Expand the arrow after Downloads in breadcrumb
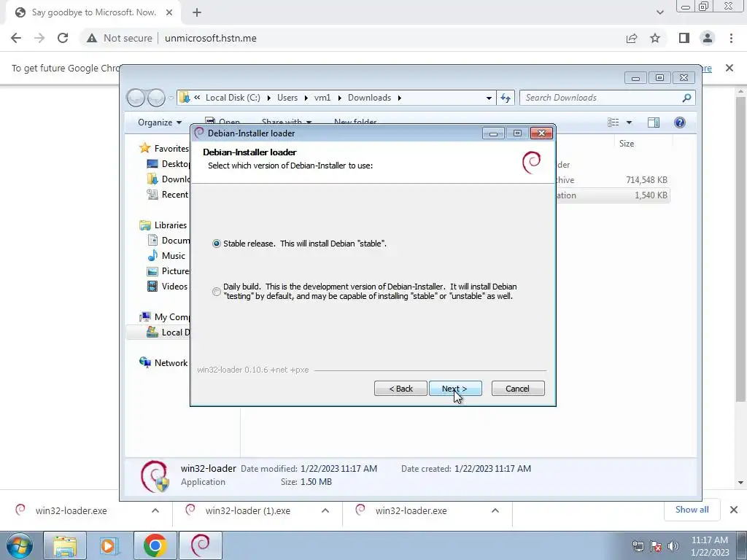The width and height of the screenshot is (747, 560). [399, 98]
